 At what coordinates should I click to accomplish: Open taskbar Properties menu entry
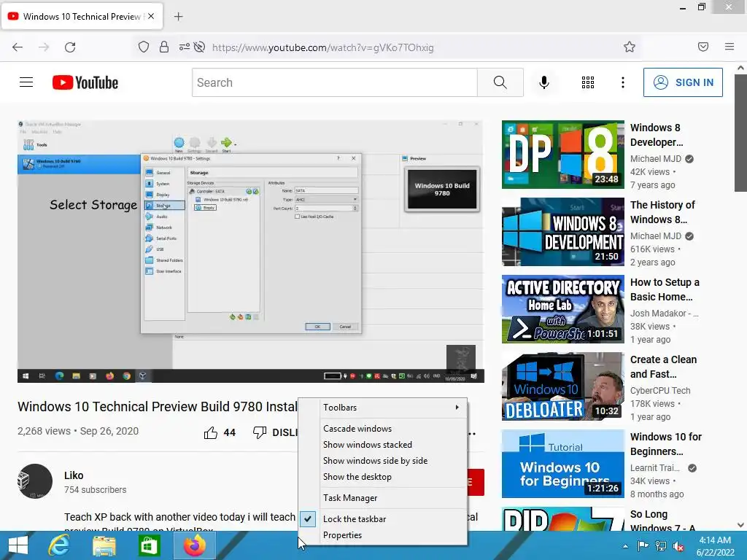[x=383, y=535]
